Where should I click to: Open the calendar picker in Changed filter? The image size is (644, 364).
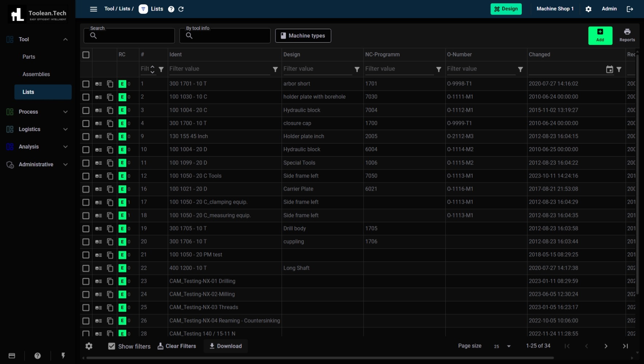[x=609, y=69]
